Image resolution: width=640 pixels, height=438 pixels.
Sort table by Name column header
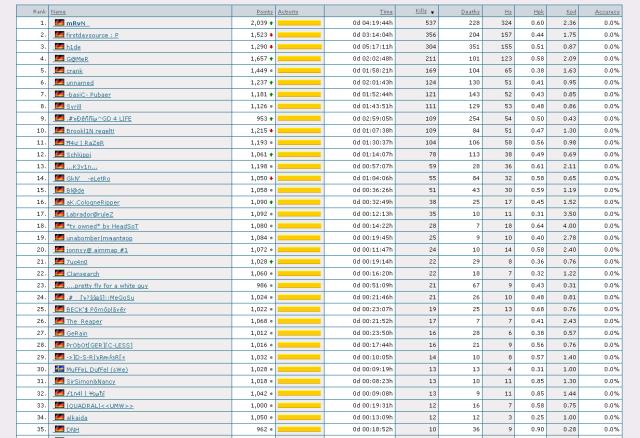(58, 11)
